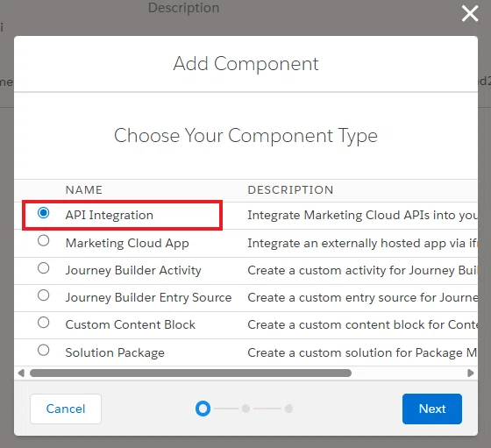Click the Next button

[432, 409]
